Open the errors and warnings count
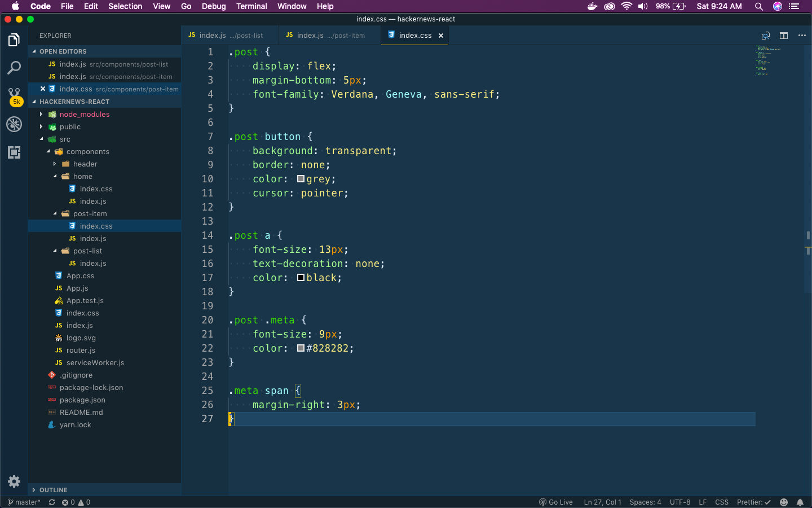Viewport: 812px width, 508px height. tap(76, 502)
